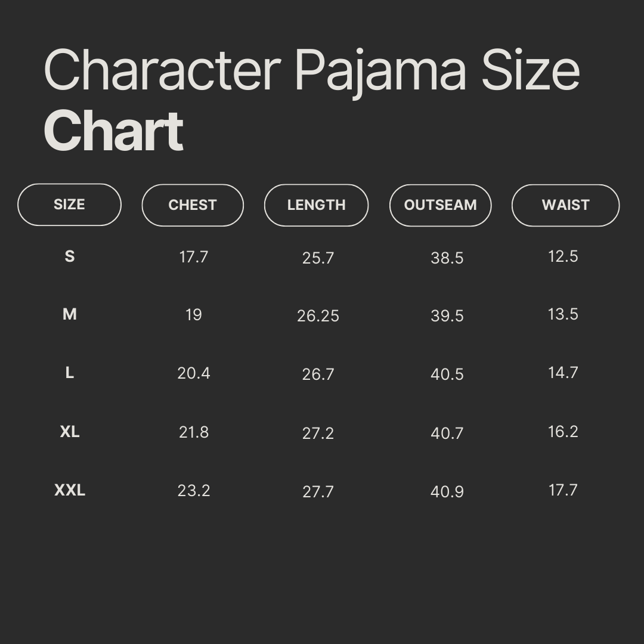Click chest value 17.7 for size S
Viewport: 644px width, 644px height.
(x=194, y=257)
